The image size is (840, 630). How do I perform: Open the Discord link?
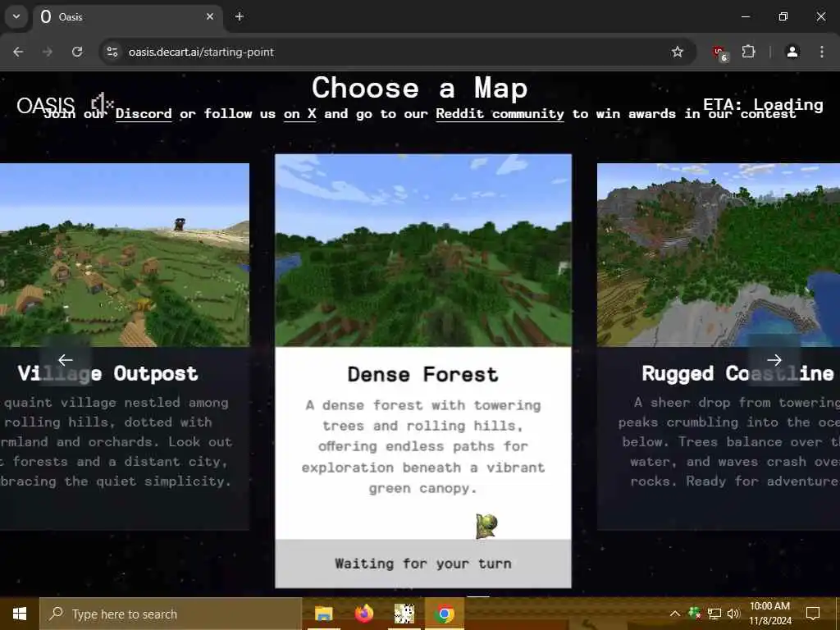[144, 114]
